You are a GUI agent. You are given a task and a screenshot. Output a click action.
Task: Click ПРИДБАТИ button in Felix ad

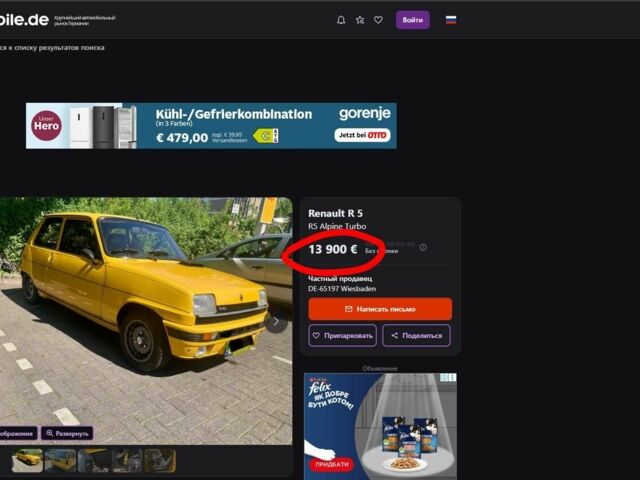(332, 464)
